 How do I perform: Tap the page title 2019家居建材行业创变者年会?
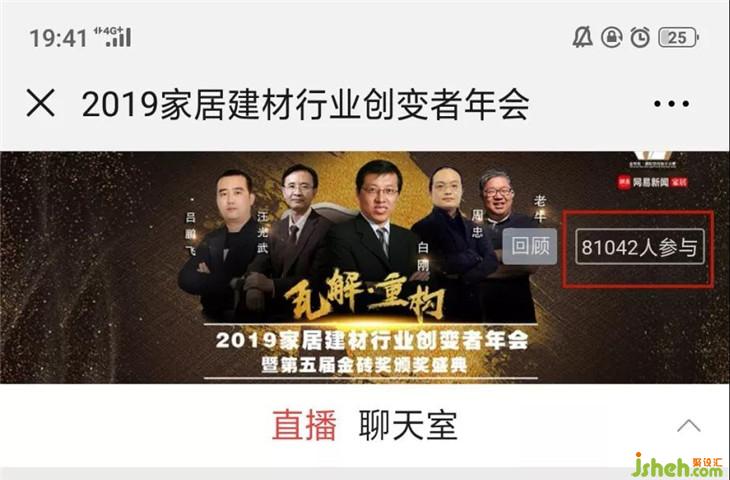(x=305, y=104)
